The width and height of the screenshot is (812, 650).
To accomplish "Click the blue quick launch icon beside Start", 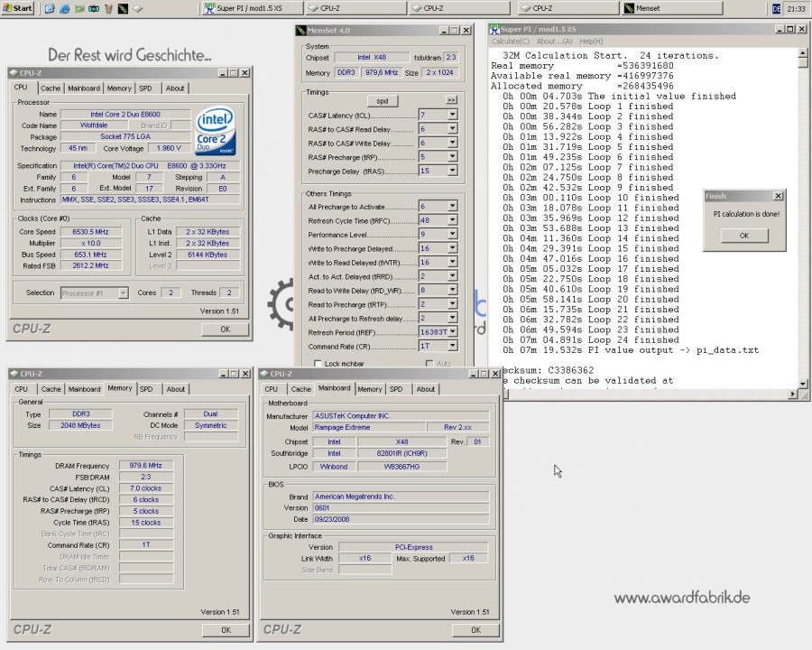I will coord(50,9).
